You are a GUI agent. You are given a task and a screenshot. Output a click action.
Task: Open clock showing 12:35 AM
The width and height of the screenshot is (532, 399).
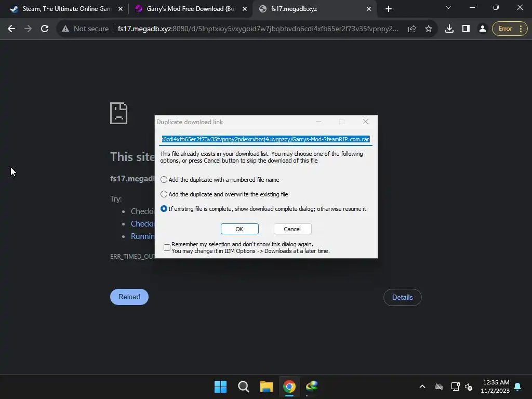(x=495, y=387)
